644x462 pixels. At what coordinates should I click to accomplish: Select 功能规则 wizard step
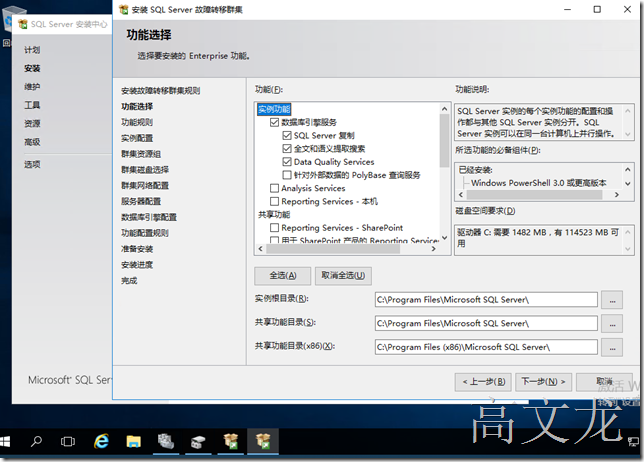click(x=137, y=122)
